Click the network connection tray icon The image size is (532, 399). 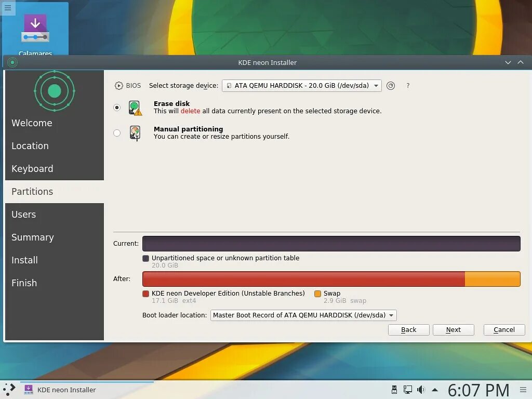407,390
